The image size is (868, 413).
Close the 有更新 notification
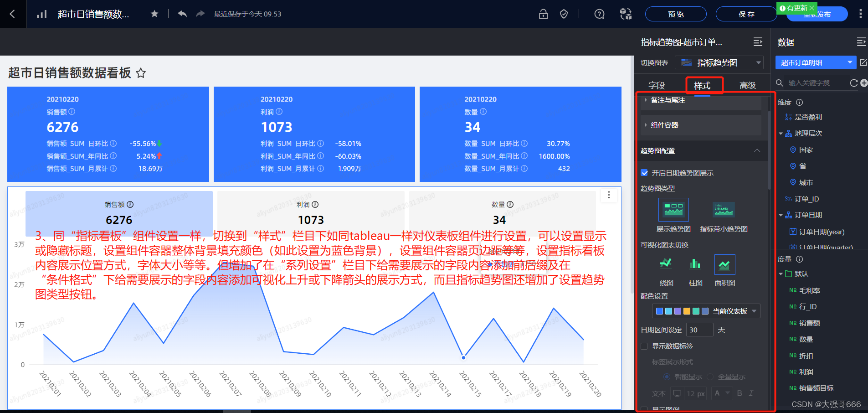click(x=812, y=8)
